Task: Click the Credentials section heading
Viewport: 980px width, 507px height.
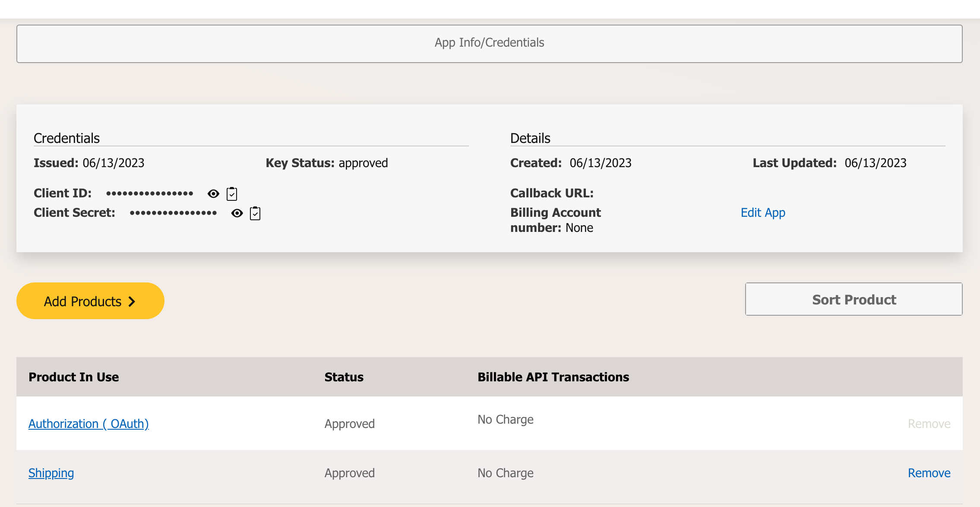Action: tap(66, 138)
